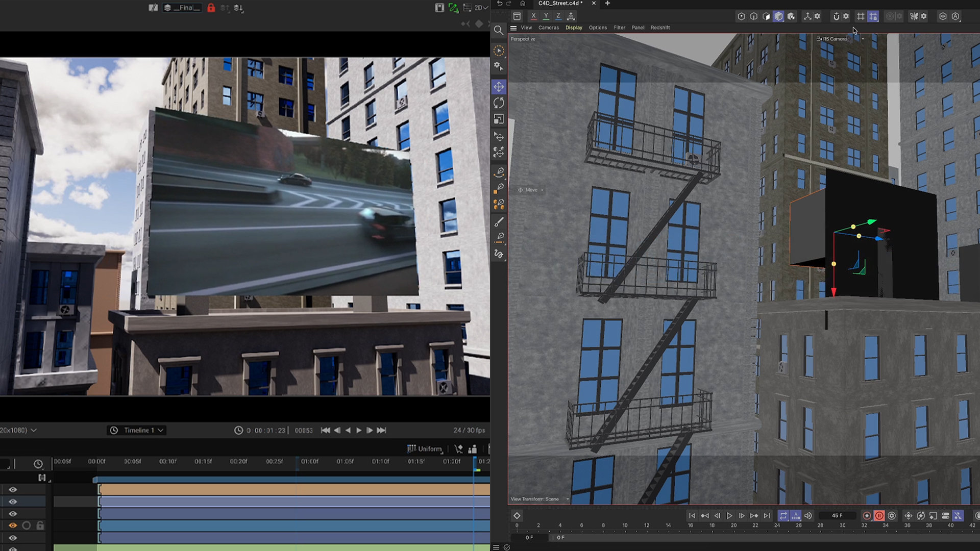Click the Paint brush tool icon
980x551 pixels.
(499, 222)
